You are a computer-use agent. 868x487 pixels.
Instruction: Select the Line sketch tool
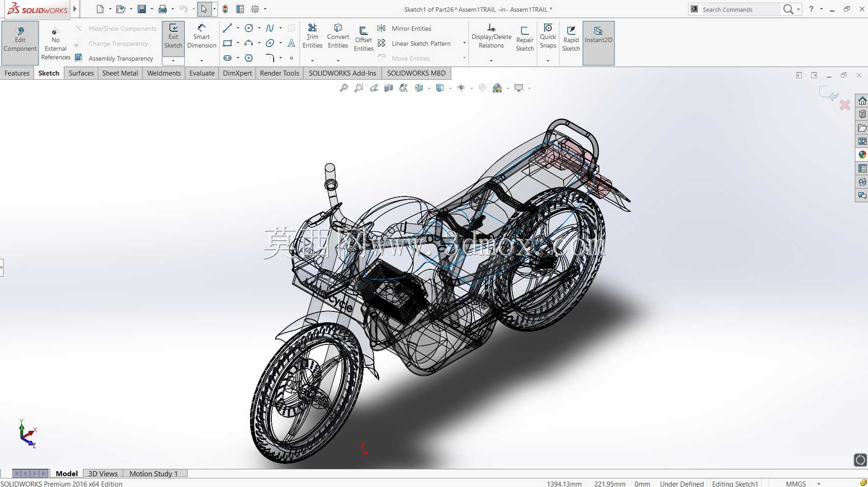(227, 28)
